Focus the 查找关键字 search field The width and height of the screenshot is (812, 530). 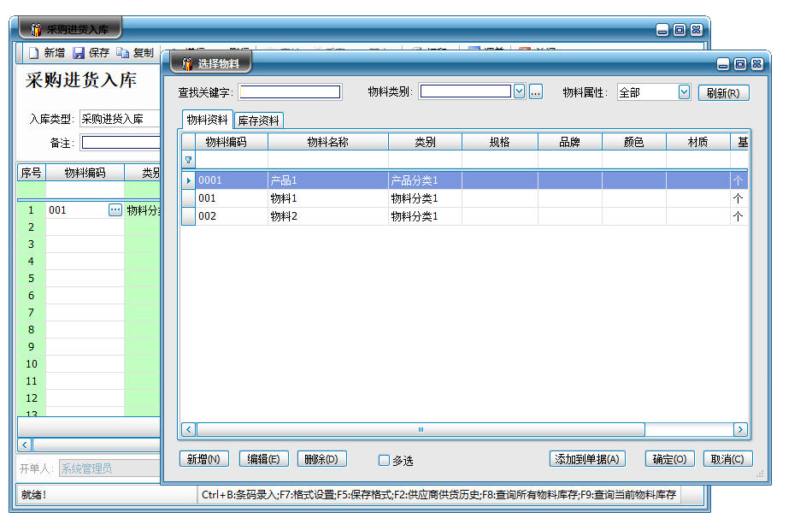point(290,92)
